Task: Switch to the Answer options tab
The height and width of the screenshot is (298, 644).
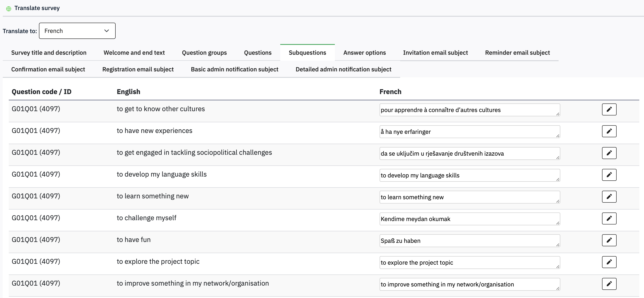Action: point(364,53)
